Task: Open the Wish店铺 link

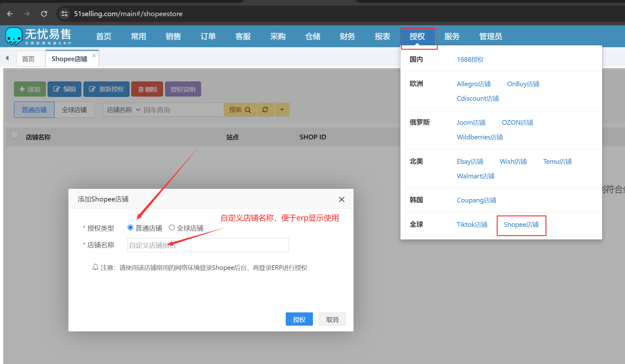Action: coord(513,162)
